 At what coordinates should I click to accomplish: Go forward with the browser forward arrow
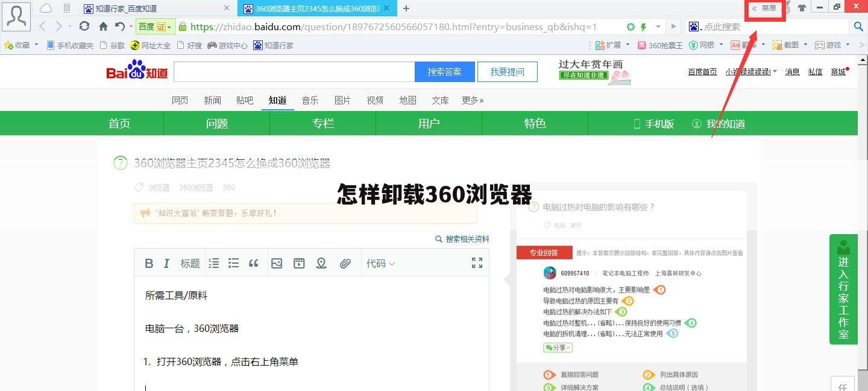coord(58,27)
